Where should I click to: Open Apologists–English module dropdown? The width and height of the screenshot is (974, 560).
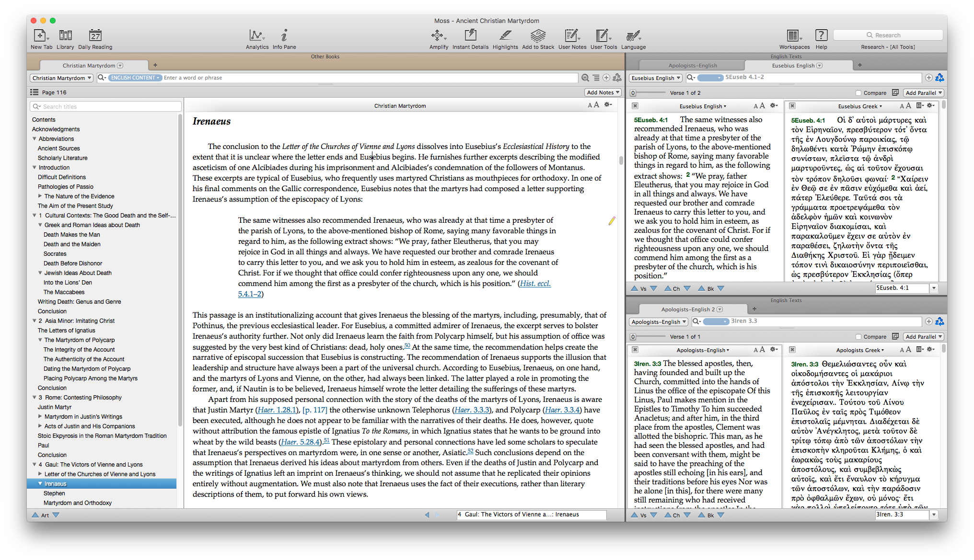pyautogui.click(x=659, y=322)
